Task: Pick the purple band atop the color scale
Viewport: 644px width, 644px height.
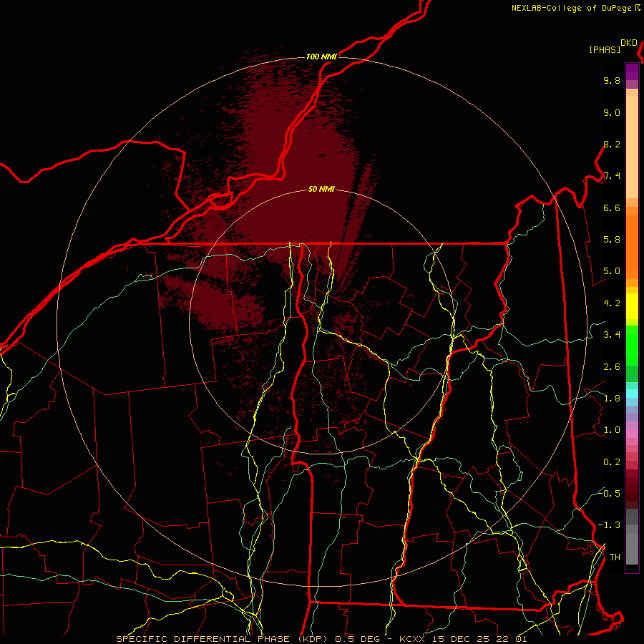Action: pos(632,72)
